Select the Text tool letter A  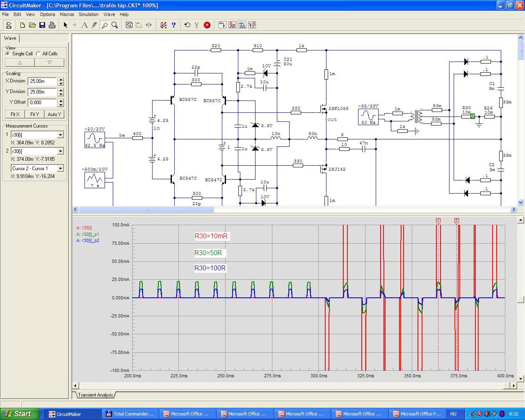84,25
